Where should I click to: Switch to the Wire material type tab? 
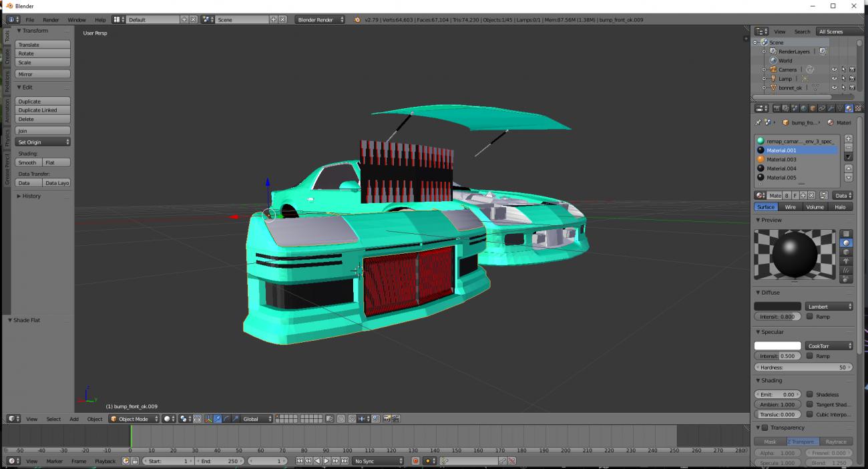(790, 207)
